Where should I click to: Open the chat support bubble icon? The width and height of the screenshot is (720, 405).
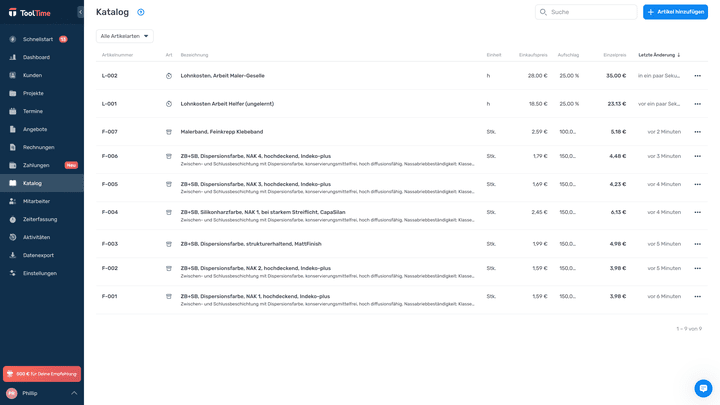703,388
